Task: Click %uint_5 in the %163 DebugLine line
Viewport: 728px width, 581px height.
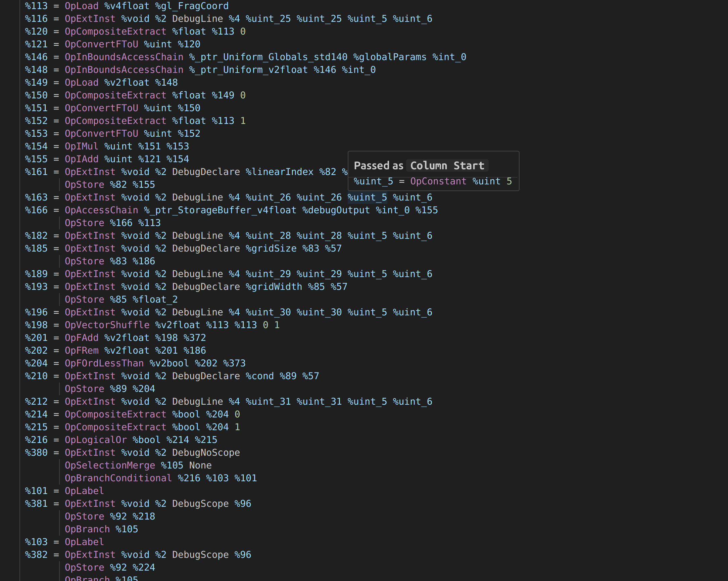Action: click(x=368, y=197)
